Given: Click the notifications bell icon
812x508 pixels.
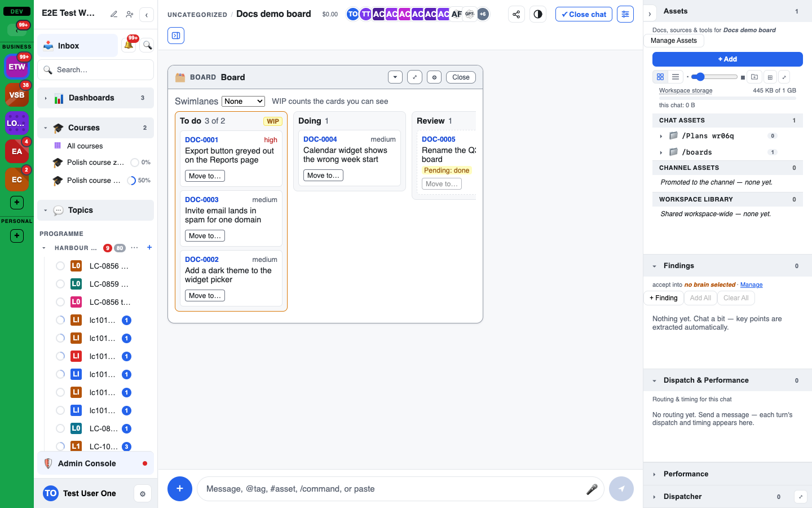Looking at the screenshot, I should coord(129,45).
